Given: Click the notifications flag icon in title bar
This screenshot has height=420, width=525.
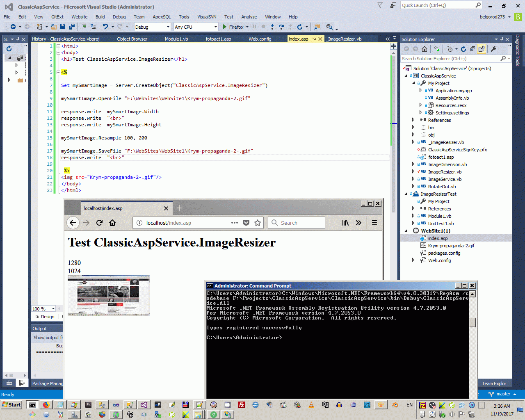Looking at the screenshot, I should tap(380, 5).
